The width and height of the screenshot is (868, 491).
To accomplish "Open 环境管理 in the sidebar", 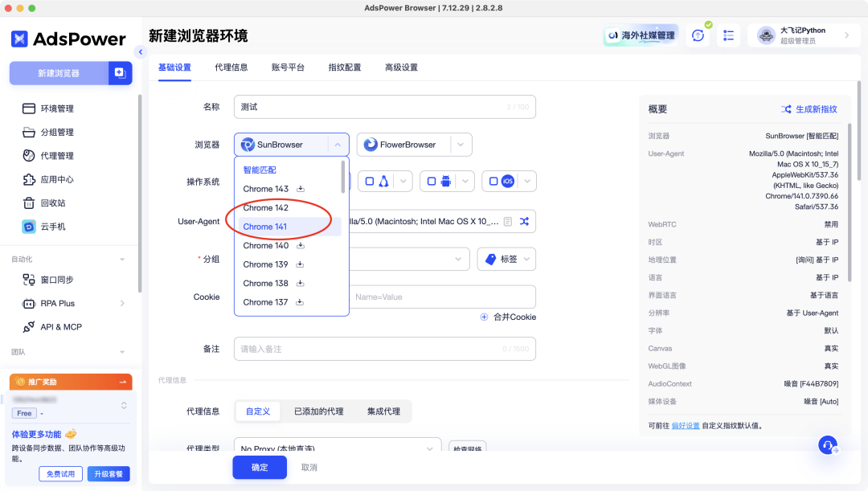I will [48, 108].
